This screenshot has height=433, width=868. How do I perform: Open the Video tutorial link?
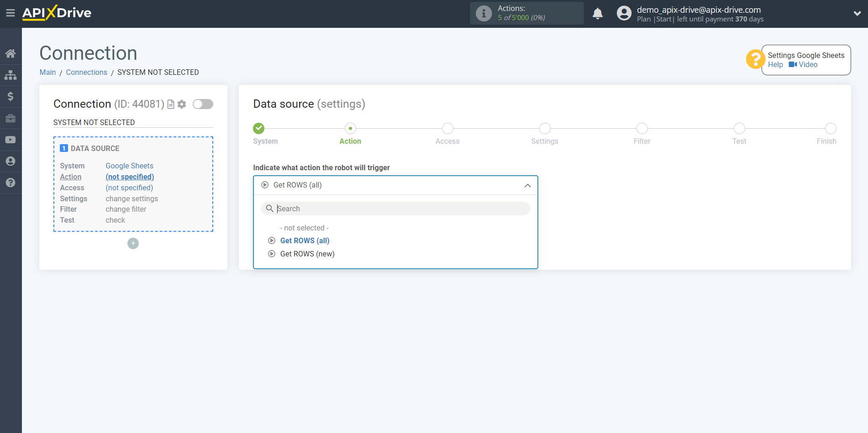tap(803, 65)
